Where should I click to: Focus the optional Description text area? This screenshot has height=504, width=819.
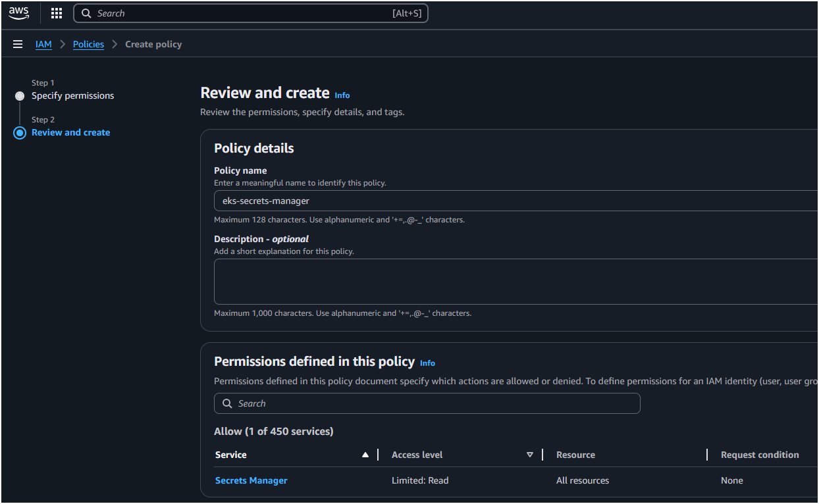click(514, 282)
